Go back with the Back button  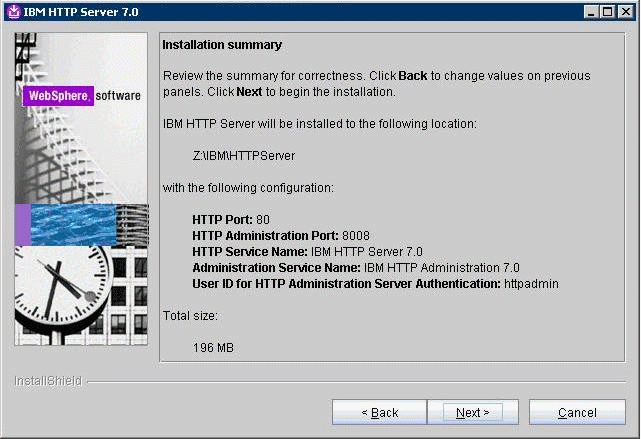380,412
